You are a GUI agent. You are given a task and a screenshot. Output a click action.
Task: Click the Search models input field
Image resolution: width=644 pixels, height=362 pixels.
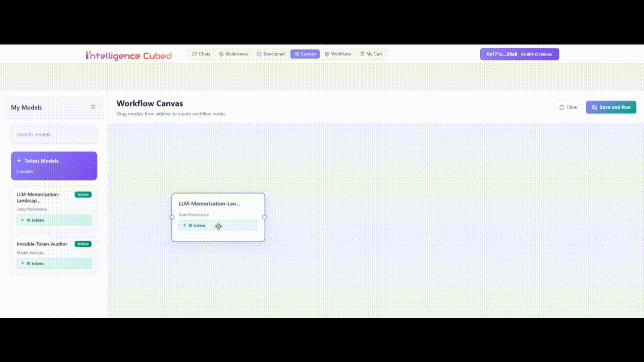[54, 134]
